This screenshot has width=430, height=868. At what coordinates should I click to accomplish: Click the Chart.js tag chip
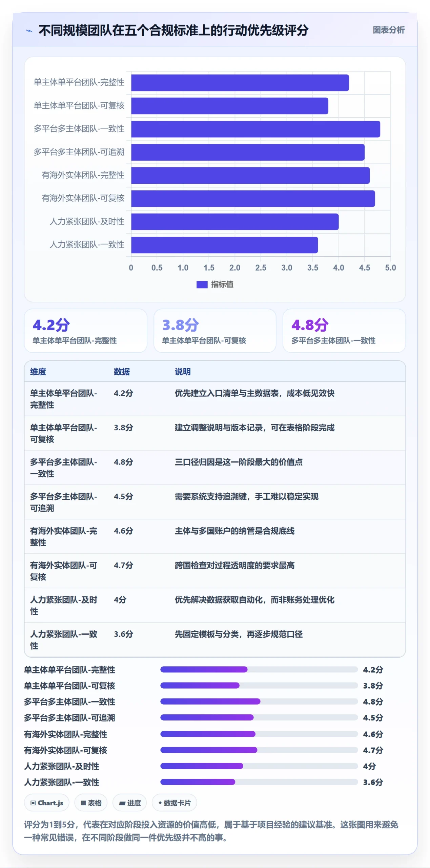46,803
